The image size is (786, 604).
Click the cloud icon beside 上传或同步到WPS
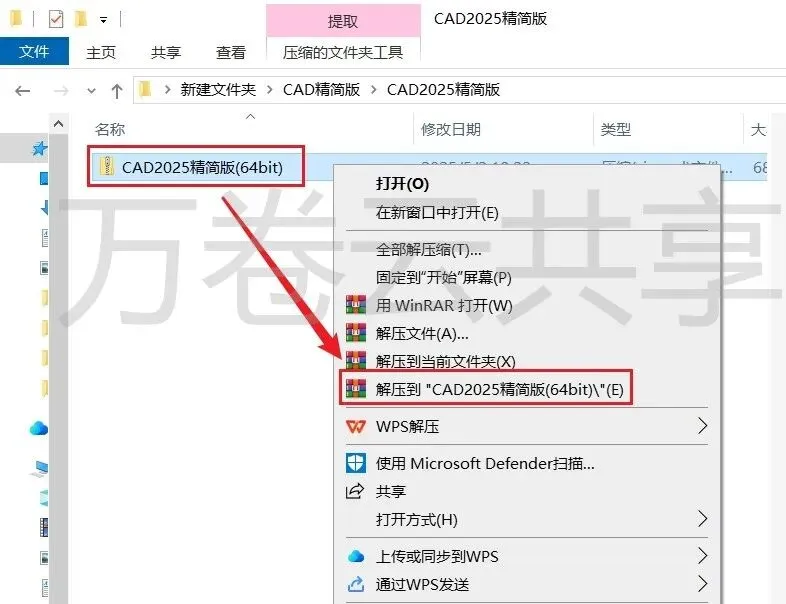pos(356,556)
